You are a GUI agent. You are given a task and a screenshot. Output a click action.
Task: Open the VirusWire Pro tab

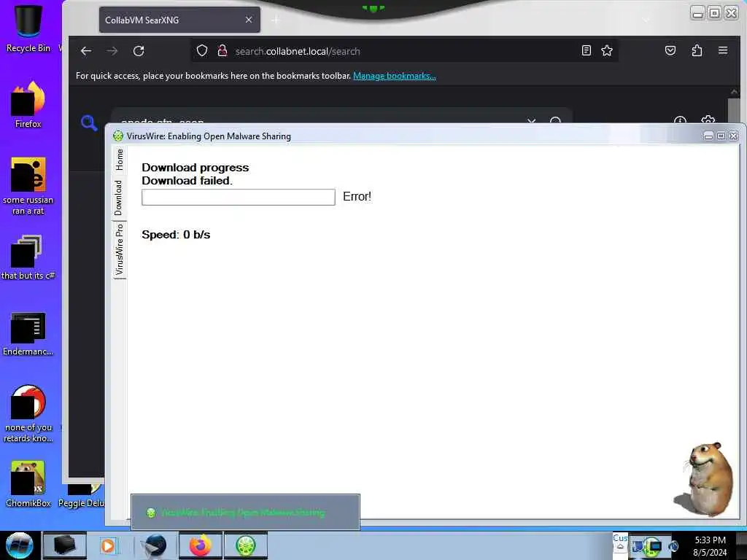pyautogui.click(x=119, y=250)
